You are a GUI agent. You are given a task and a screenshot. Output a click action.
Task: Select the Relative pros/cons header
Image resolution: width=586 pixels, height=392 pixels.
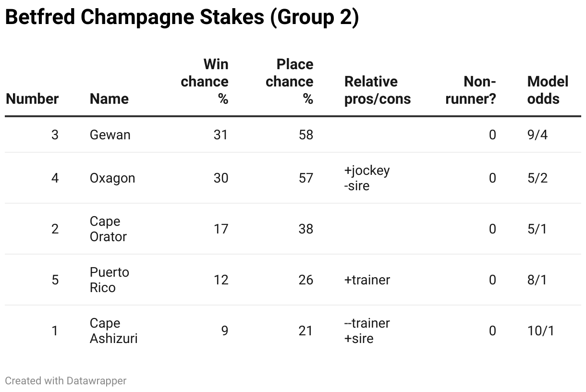(378, 90)
